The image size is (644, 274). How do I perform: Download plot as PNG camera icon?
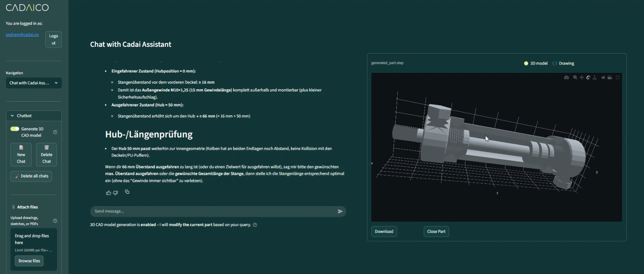(x=566, y=77)
